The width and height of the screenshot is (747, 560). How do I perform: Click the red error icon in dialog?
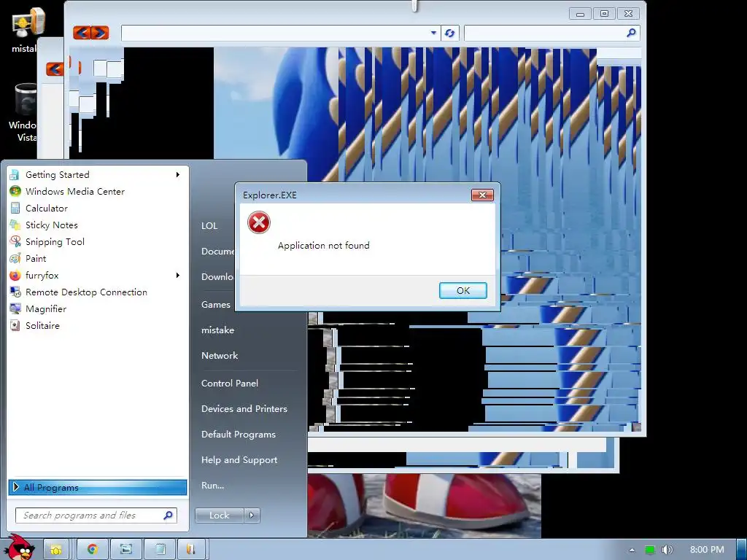(x=259, y=222)
